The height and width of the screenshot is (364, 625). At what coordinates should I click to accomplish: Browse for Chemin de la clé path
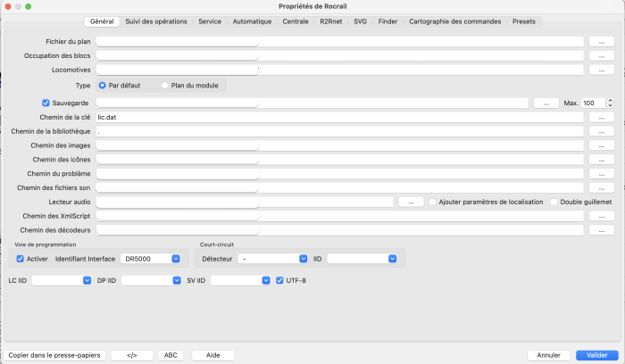602,117
